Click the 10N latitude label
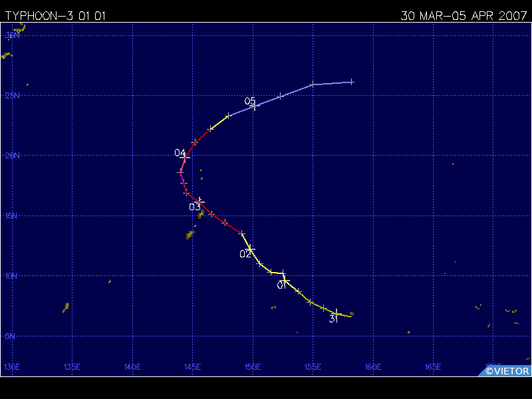The width and height of the screenshot is (532, 399). tap(12, 276)
